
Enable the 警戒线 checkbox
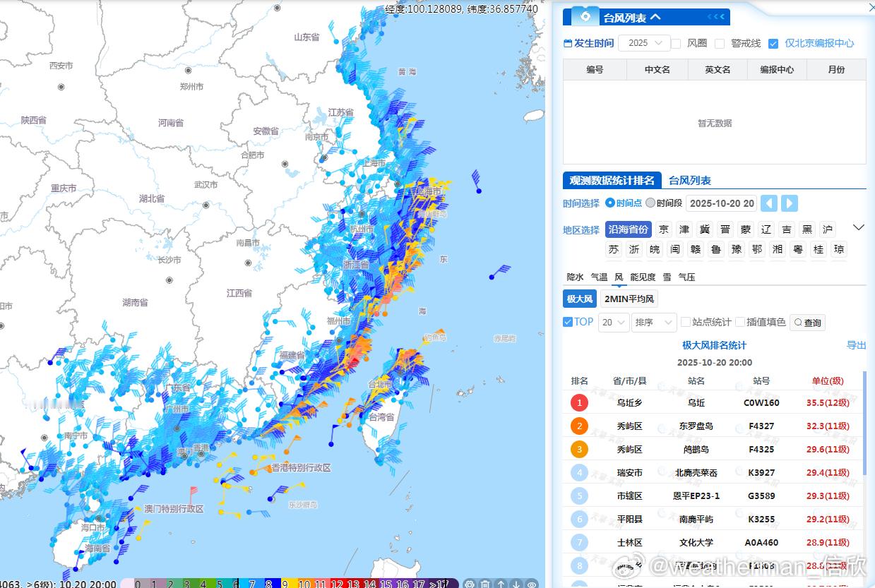(x=720, y=44)
